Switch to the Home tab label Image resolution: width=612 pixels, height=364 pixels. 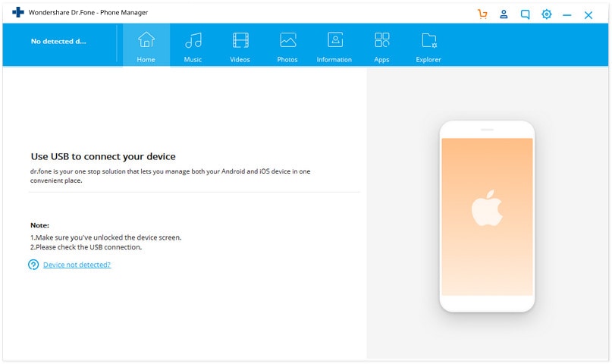coord(146,60)
